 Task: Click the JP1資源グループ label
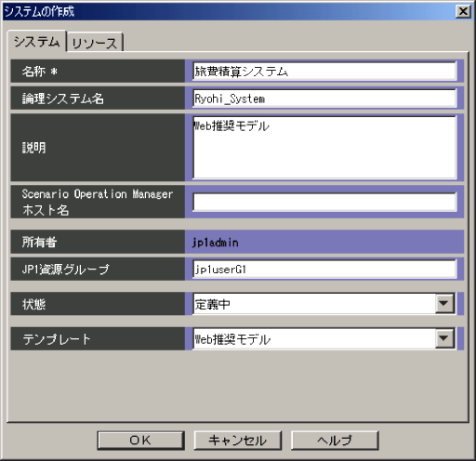pos(66,270)
